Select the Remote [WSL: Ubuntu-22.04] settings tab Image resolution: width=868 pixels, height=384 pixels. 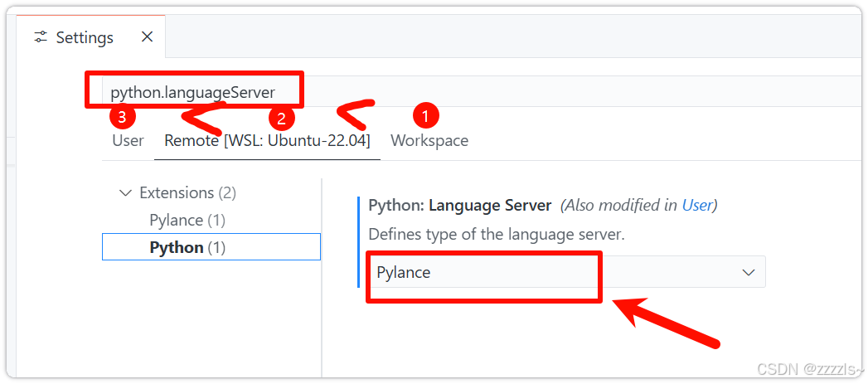tap(267, 141)
